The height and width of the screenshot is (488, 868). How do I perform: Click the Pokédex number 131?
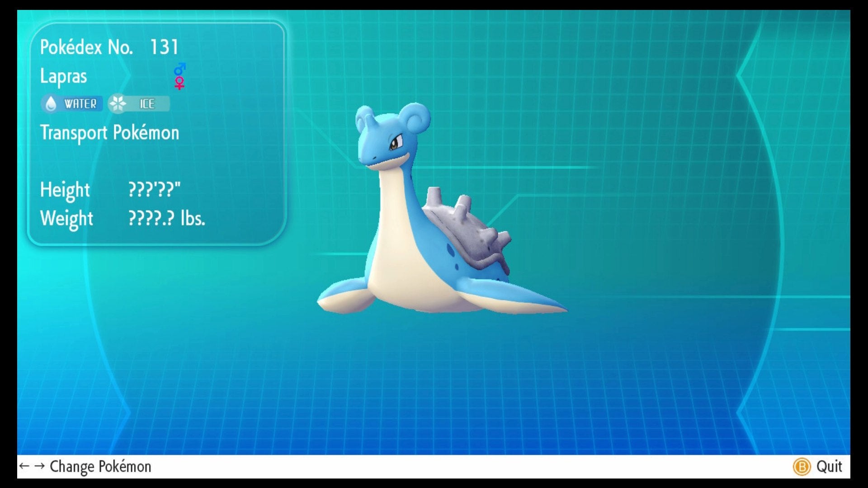[164, 47]
